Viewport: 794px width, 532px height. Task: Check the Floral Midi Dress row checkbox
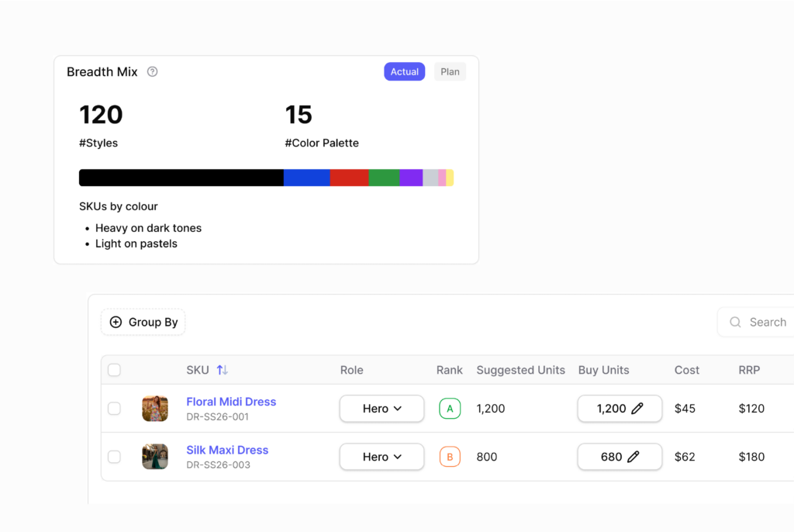click(x=114, y=409)
